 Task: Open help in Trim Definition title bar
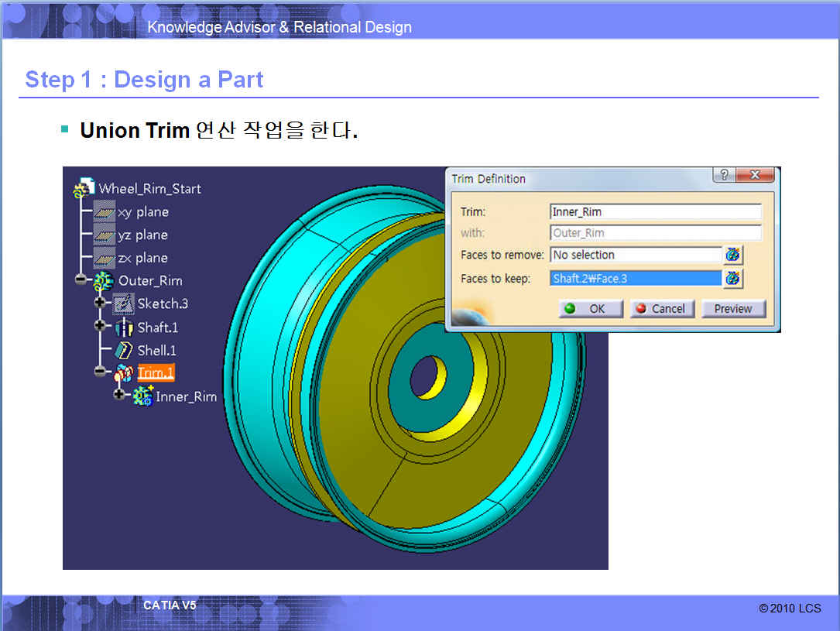(x=724, y=176)
